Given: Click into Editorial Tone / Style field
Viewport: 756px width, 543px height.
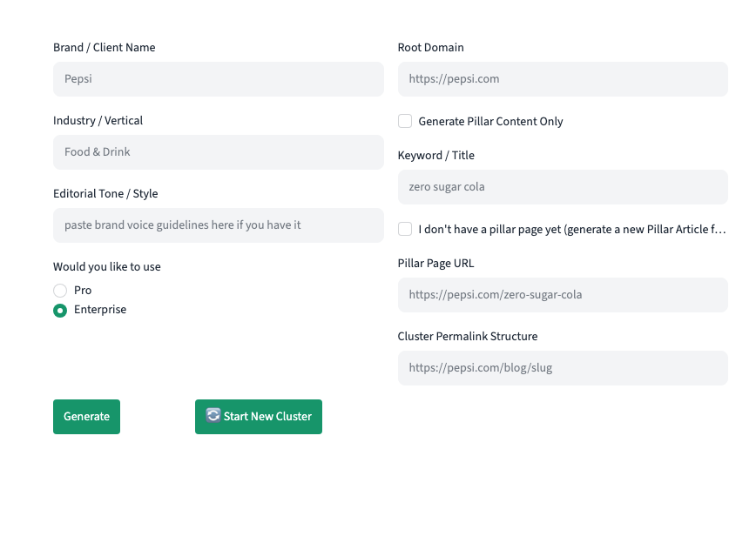Looking at the screenshot, I should point(219,225).
